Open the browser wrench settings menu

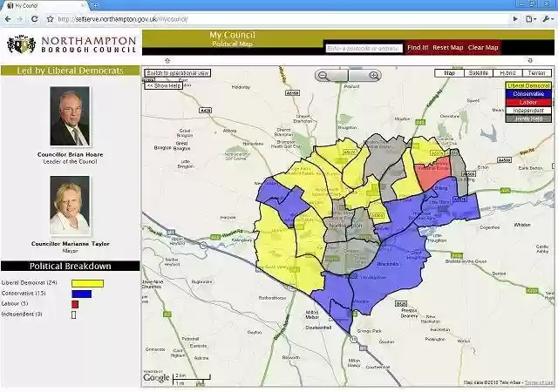click(x=546, y=18)
